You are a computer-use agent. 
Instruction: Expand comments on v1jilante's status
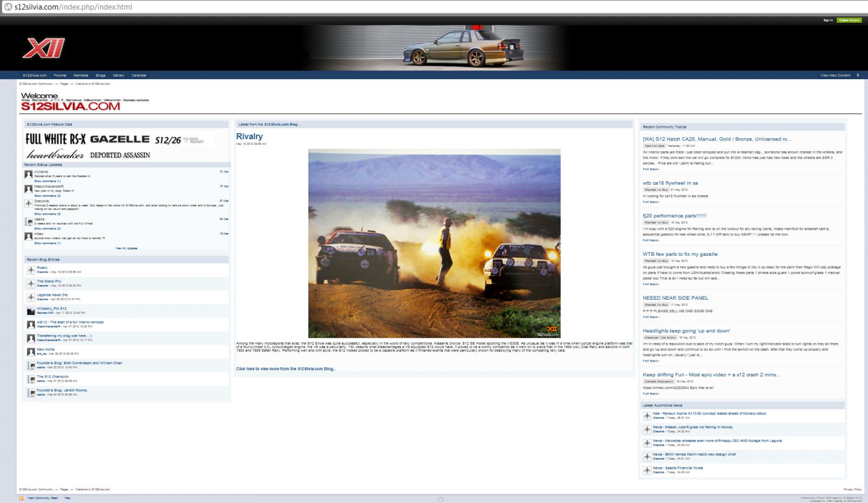pyautogui.click(x=47, y=181)
